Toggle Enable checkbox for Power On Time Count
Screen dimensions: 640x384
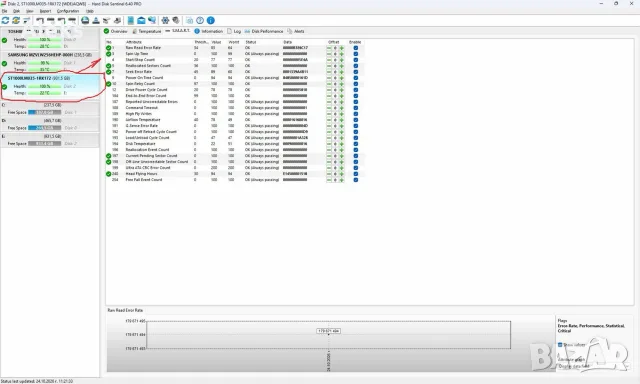356,78
